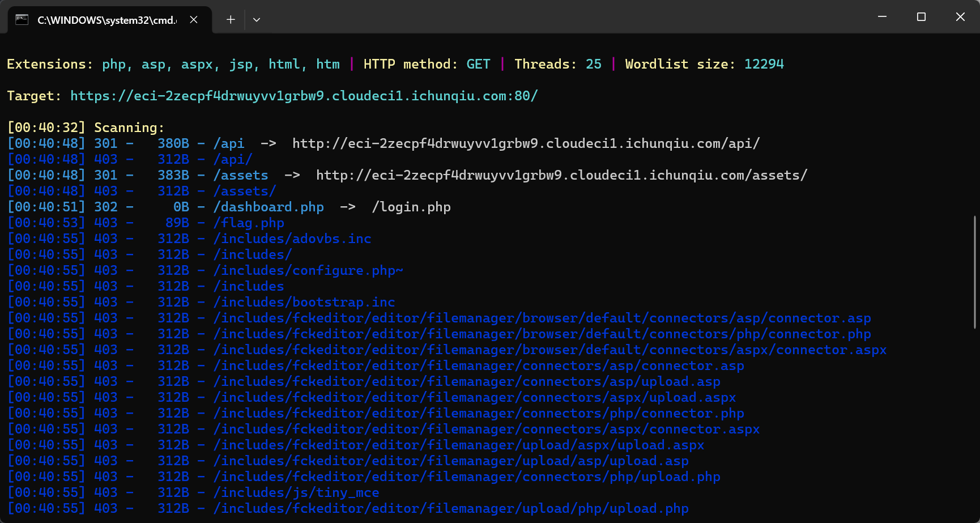Viewport: 980px width, 523px height.
Task: Click the /api/ 403 result path
Action: tap(233, 159)
